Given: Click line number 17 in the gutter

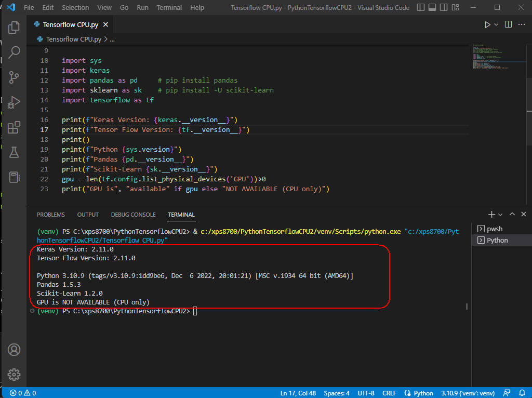Looking at the screenshot, I should (x=45, y=129).
